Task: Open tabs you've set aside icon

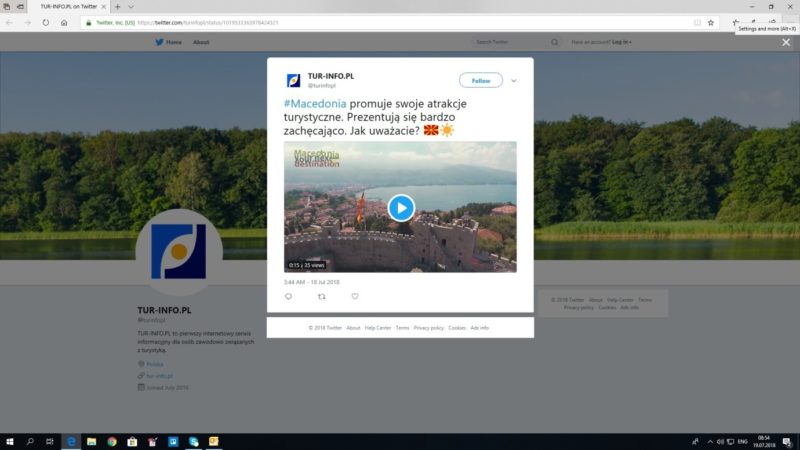Action: click(7, 7)
